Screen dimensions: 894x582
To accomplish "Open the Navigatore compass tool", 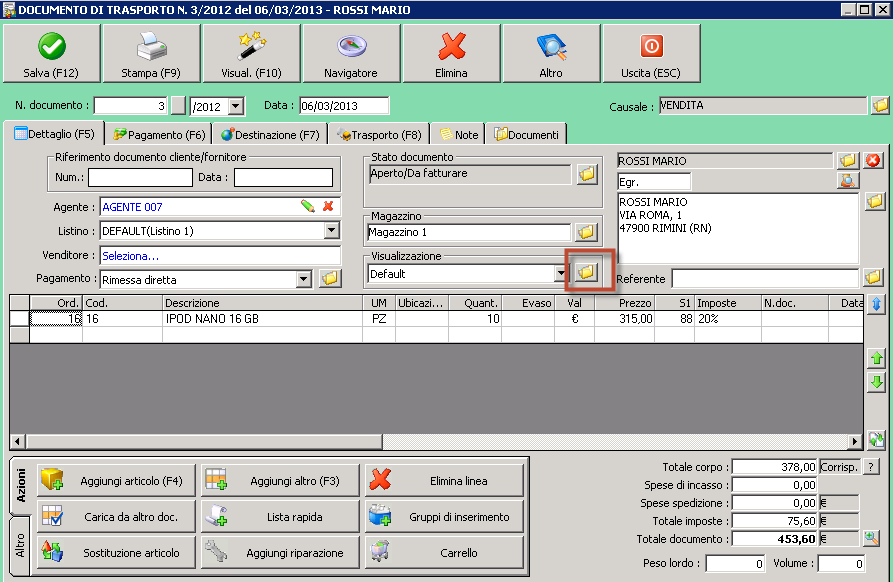I will click(351, 54).
